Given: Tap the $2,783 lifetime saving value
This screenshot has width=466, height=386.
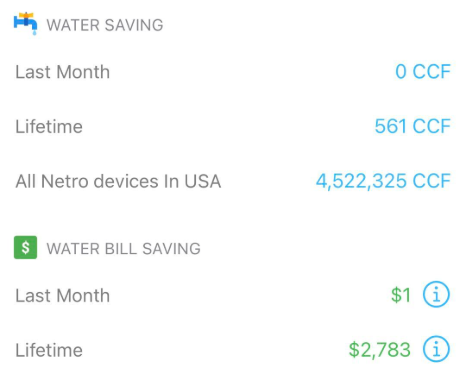Looking at the screenshot, I should [x=380, y=350].
